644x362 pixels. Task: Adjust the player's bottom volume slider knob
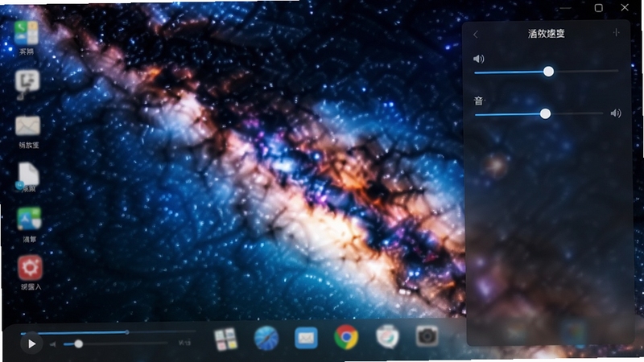click(x=78, y=344)
